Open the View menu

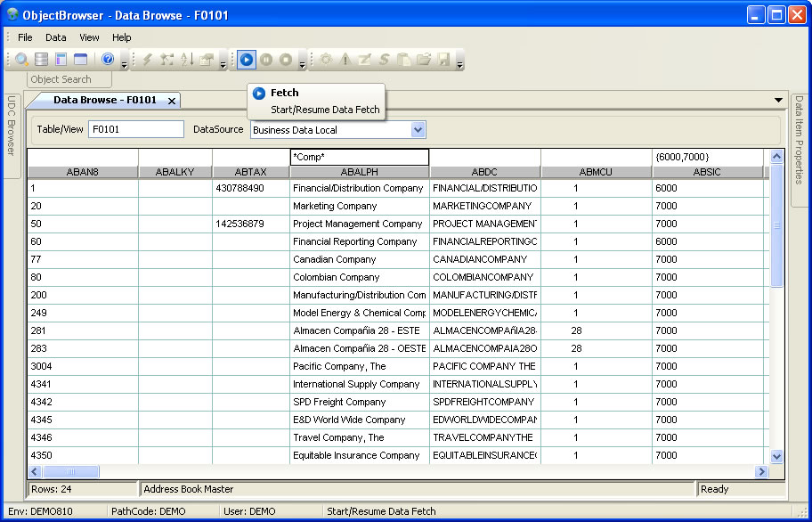click(89, 37)
